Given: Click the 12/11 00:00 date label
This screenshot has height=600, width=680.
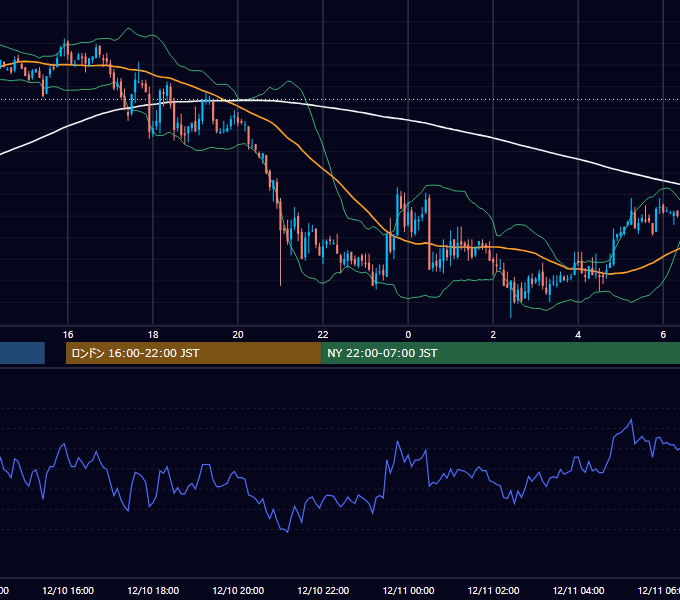Looking at the screenshot, I should point(409,590).
